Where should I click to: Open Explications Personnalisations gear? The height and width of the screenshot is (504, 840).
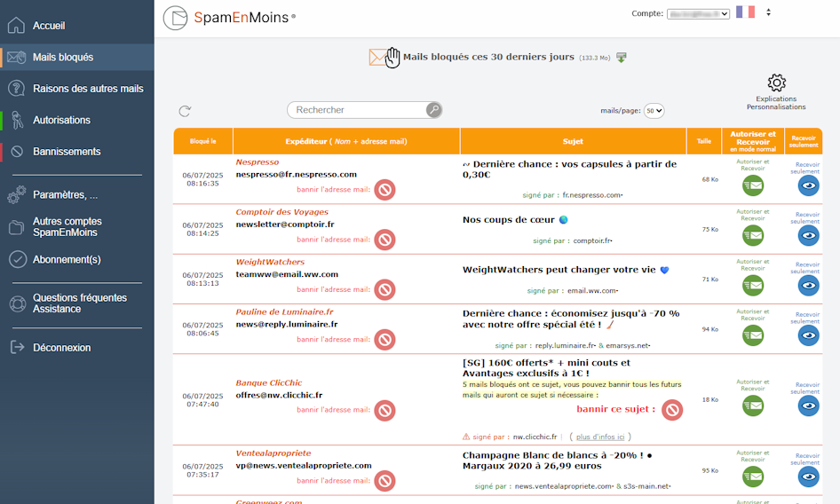coord(776,92)
